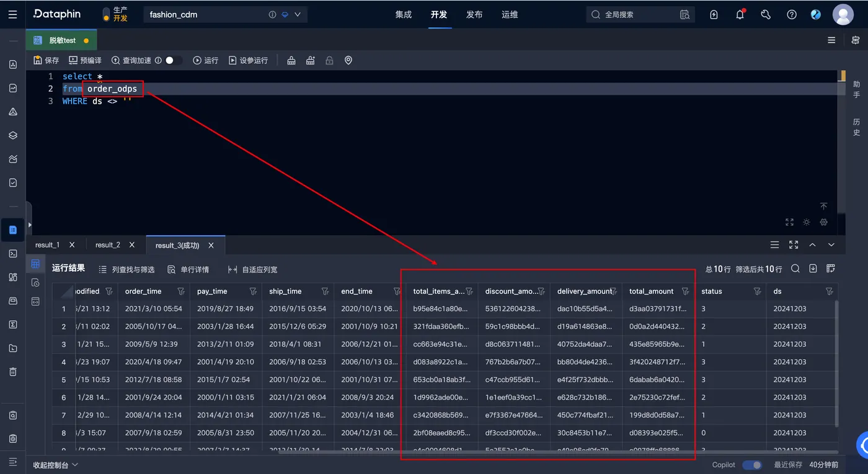Screen dimensions: 868x474
Task: Click the order_time cell 2021/3/10 05:54
Action: [x=154, y=308]
